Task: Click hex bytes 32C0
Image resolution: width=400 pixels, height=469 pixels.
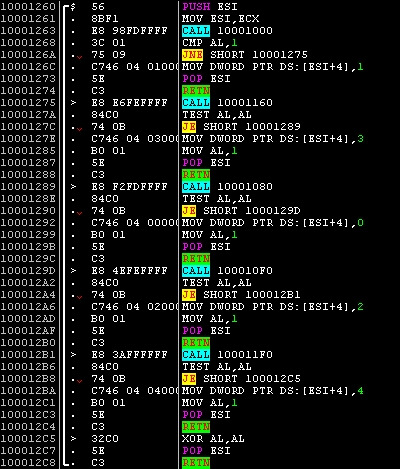Action: point(105,438)
